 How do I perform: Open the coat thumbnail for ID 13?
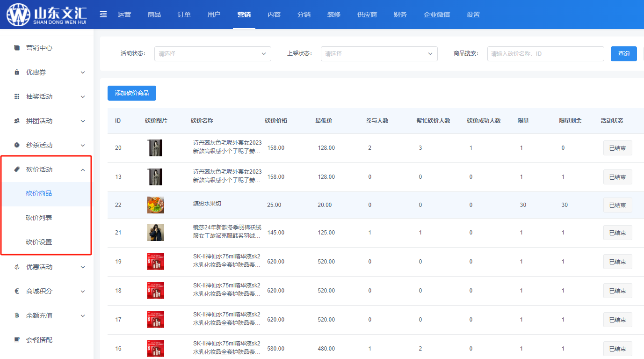click(155, 177)
